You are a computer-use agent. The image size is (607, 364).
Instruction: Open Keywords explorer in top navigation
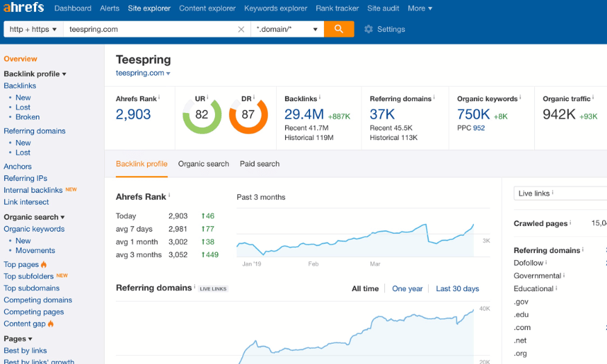point(275,8)
